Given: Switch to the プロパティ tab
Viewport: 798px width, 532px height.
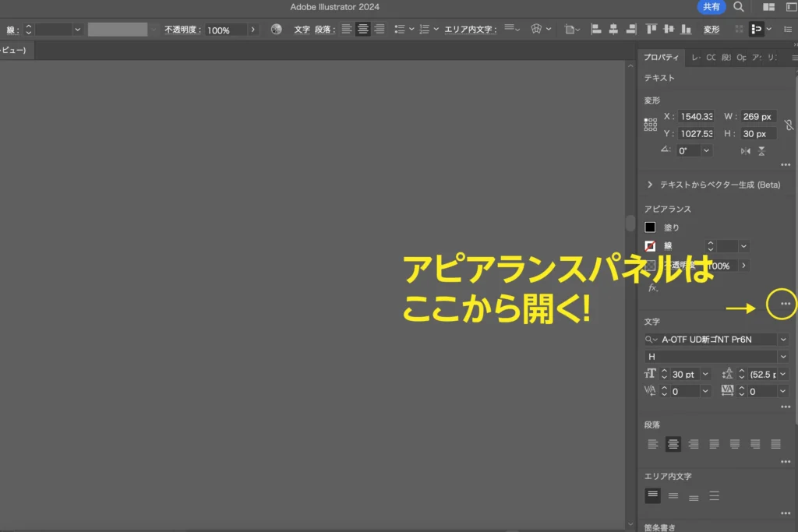Looking at the screenshot, I should (661, 58).
